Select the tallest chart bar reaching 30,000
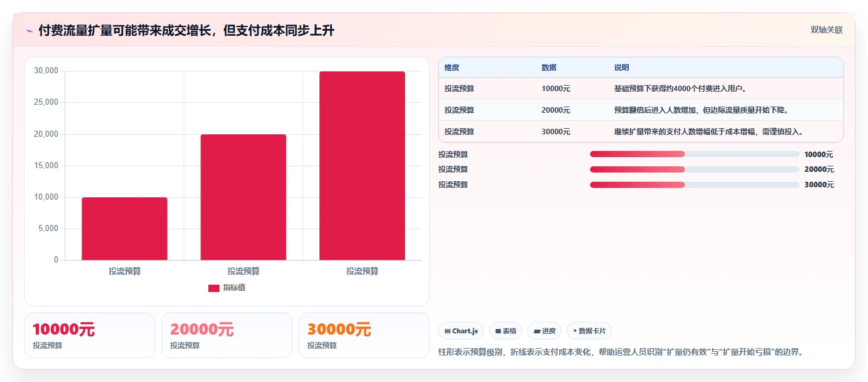The width and height of the screenshot is (868, 382). pyautogui.click(x=362, y=166)
